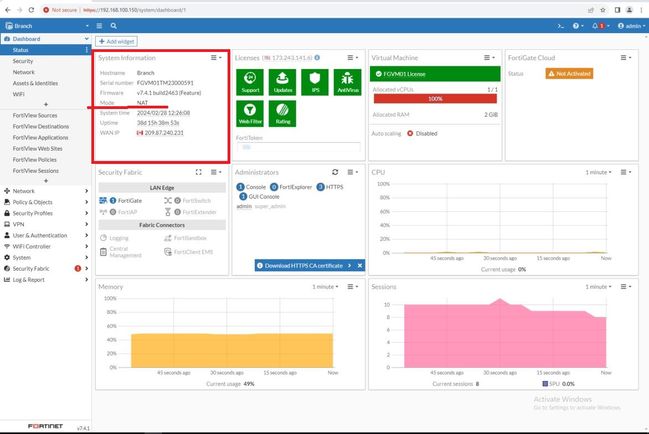Open the Support license icon
The height and width of the screenshot is (434, 649).
coord(250,82)
